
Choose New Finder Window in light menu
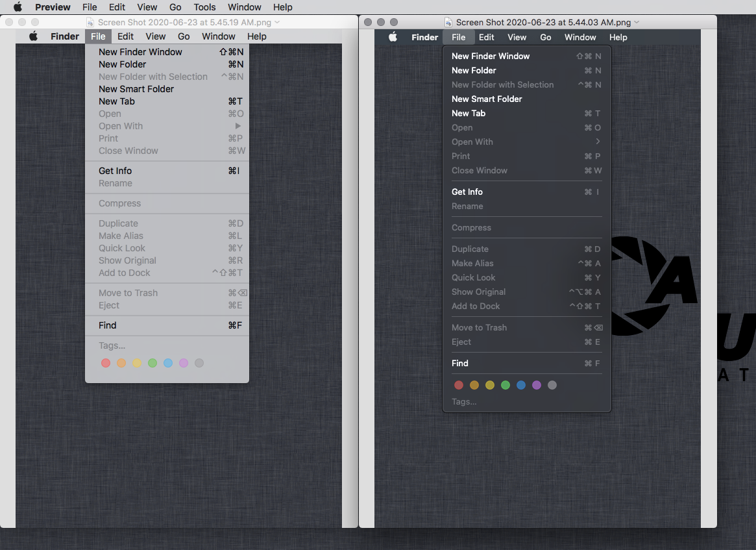point(167,51)
